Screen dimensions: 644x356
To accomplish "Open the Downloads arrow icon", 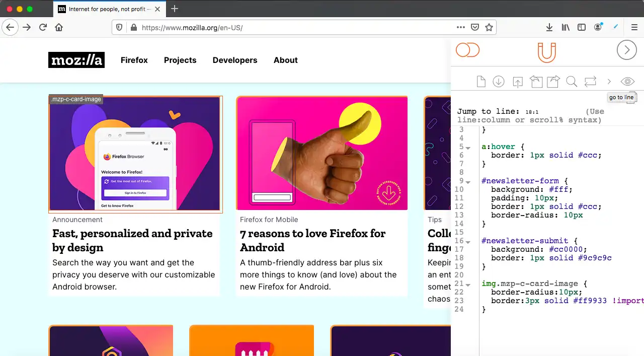I will click(x=549, y=27).
